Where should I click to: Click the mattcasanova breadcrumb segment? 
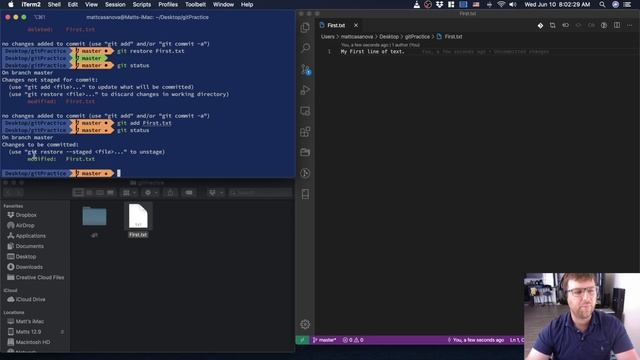(357, 37)
